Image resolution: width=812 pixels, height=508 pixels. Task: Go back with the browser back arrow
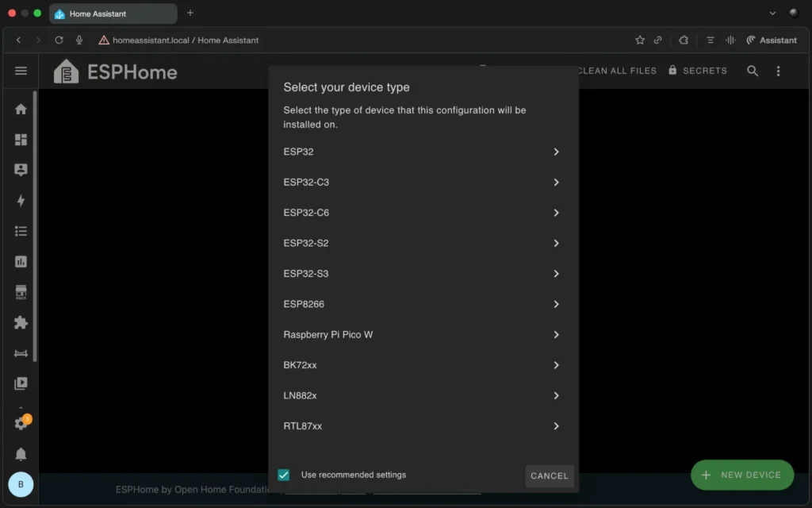click(x=19, y=40)
